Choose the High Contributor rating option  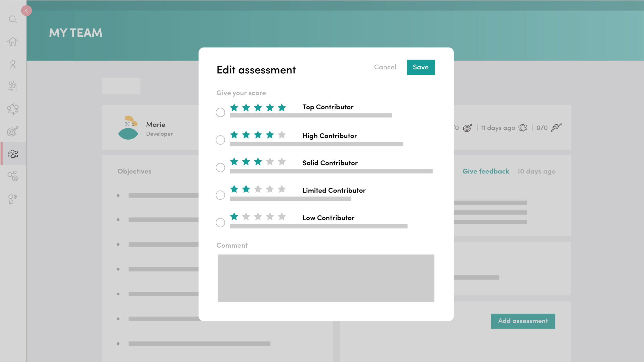220,140
